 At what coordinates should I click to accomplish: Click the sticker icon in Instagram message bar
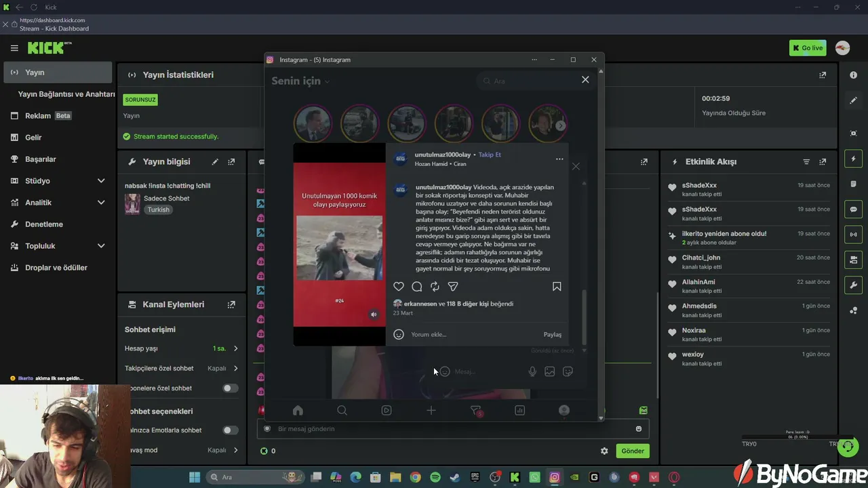(x=568, y=371)
